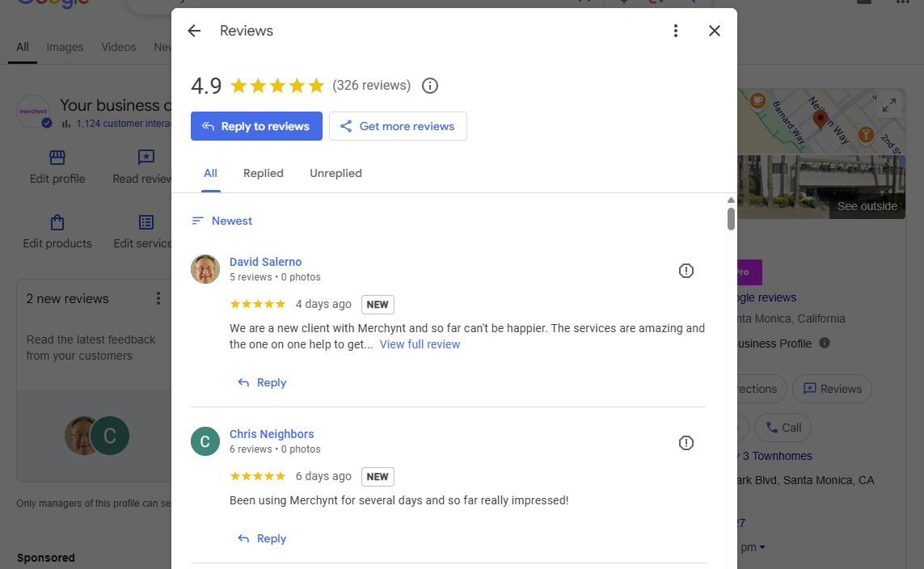Open Read reviews in background page
This screenshot has width=924, height=569.
(x=142, y=167)
